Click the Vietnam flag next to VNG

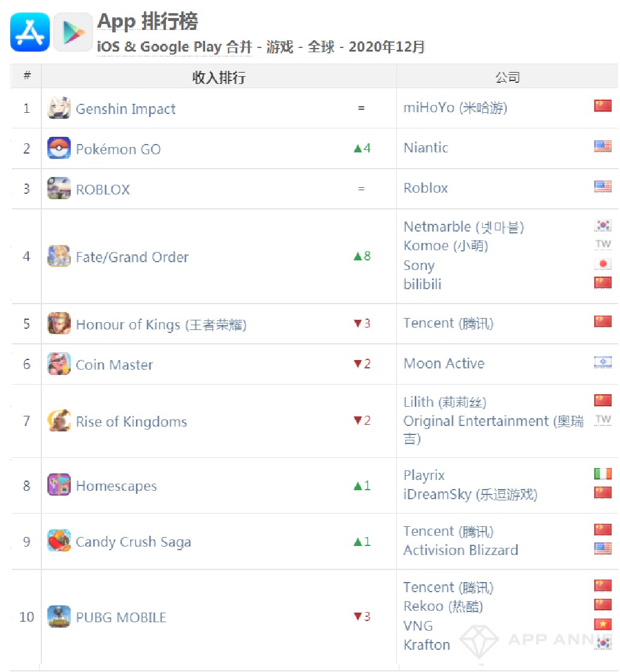coord(603,625)
